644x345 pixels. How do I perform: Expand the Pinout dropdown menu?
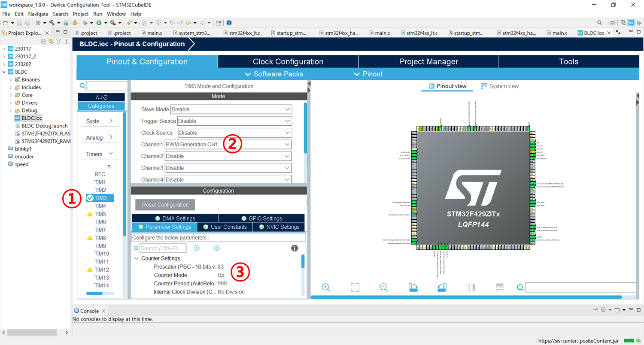[x=368, y=74]
